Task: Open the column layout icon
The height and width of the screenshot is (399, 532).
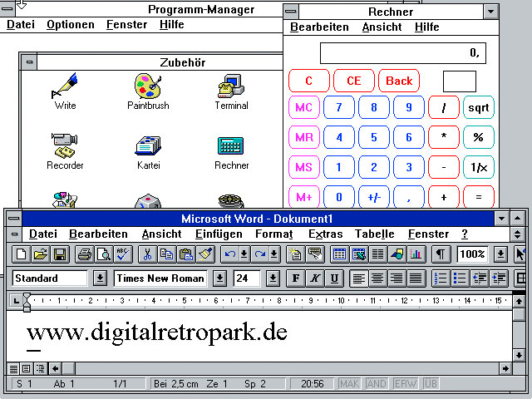Action: coord(377,254)
